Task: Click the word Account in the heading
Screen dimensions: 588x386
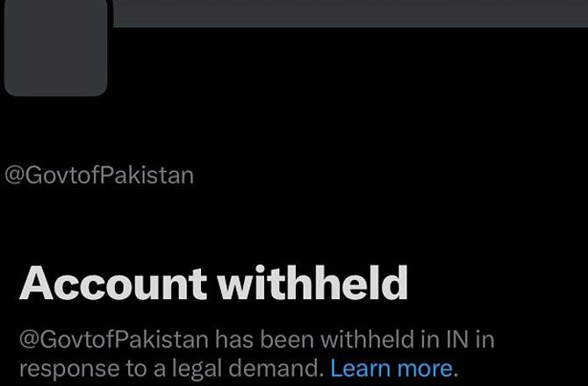Action: coord(113,283)
